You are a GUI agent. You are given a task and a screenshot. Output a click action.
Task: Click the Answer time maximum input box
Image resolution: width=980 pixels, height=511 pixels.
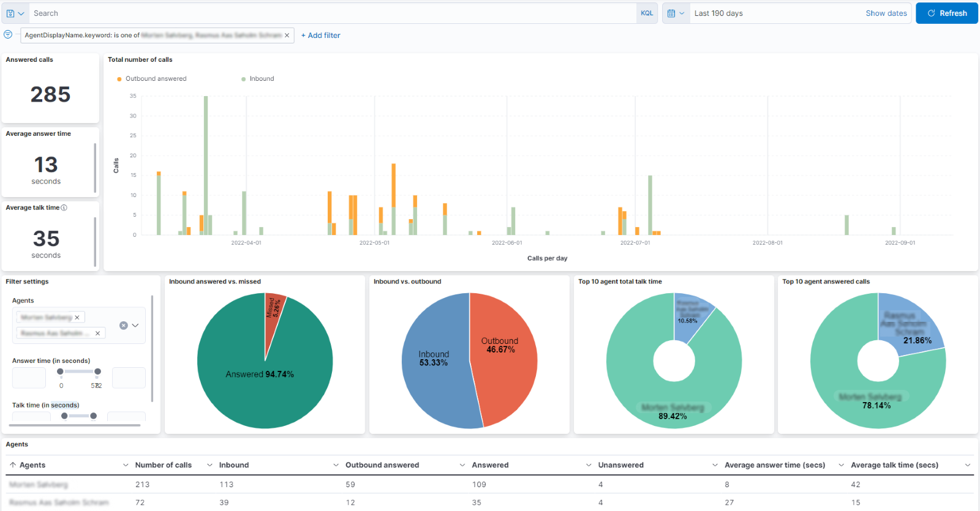pos(129,378)
